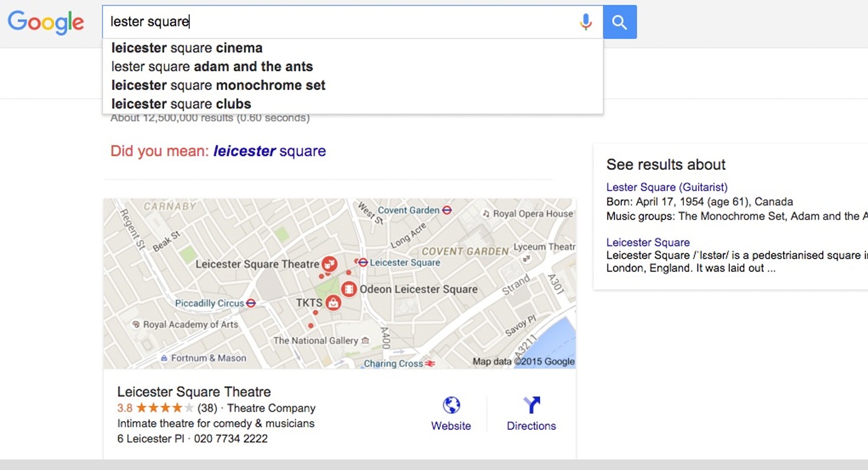Click the Covent Garden tube station icon
The image size is (868, 470).
447,210
